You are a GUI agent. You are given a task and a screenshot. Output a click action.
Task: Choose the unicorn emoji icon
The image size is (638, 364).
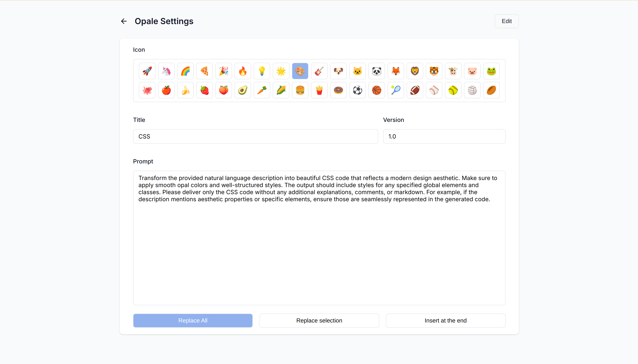166,71
